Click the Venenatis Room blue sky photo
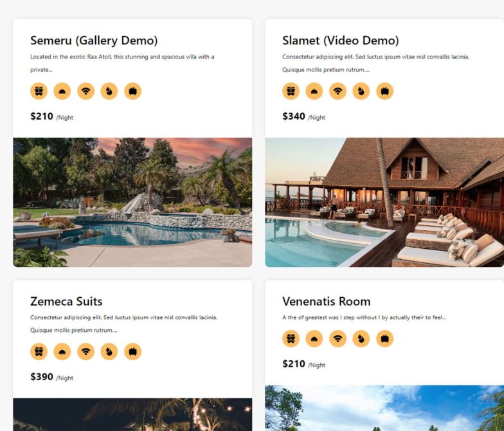The height and width of the screenshot is (431, 504). (x=384, y=408)
